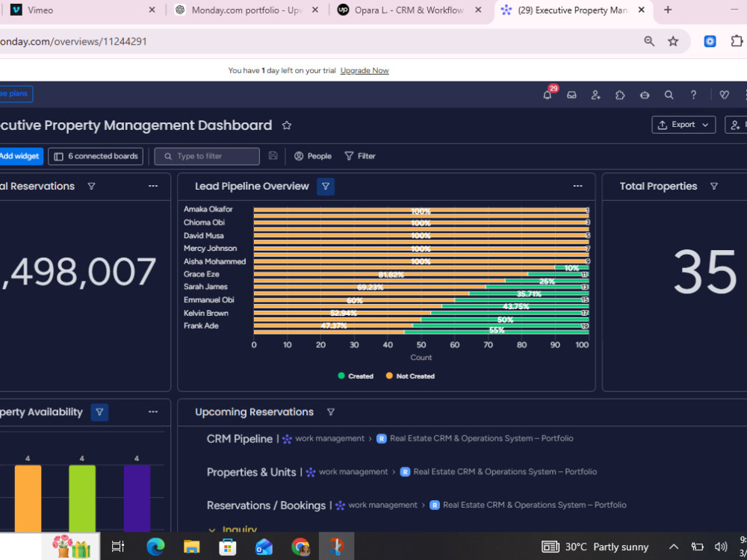Open the volume speaker tray icon
Image resolution: width=747 pixels, height=560 pixels.
(721, 547)
